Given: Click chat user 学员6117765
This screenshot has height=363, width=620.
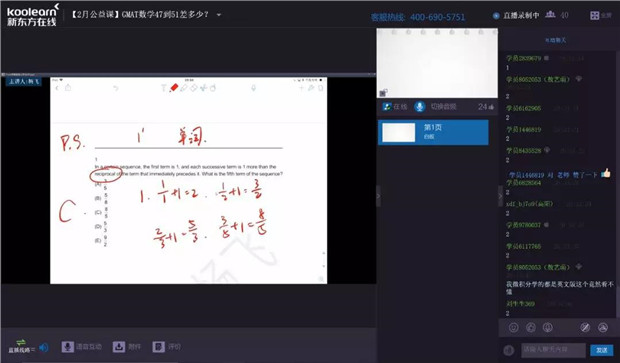Looking at the screenshot, I should pos(524,246).
